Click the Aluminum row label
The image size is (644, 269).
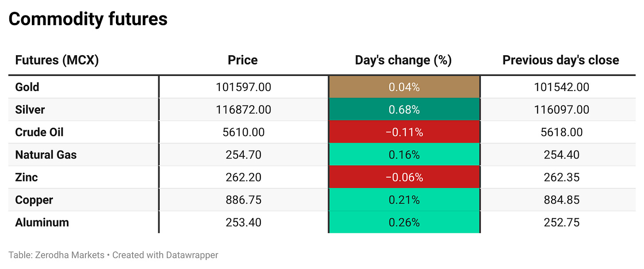click(x=42, y=222)
